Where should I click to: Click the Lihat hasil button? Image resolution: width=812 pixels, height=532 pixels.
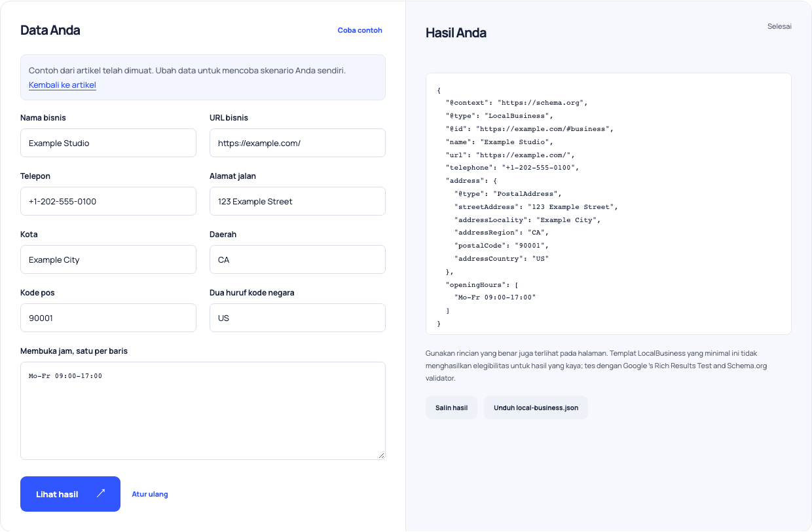point(70,494)
